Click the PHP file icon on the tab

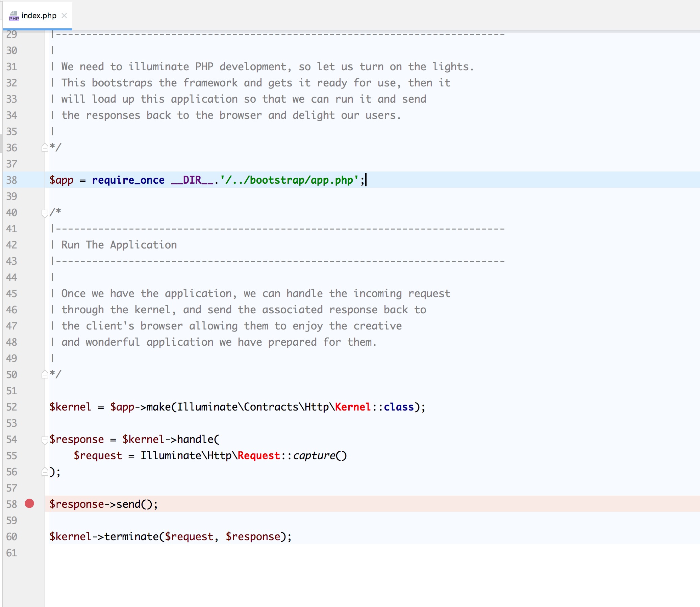[x=14, y=16]
